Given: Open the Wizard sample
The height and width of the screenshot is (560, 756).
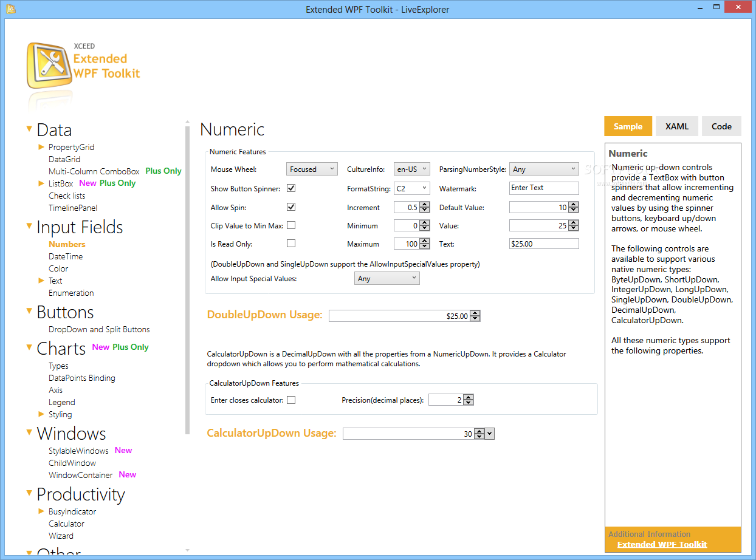Looking at the screenshot, I should [x=61, y=536].
